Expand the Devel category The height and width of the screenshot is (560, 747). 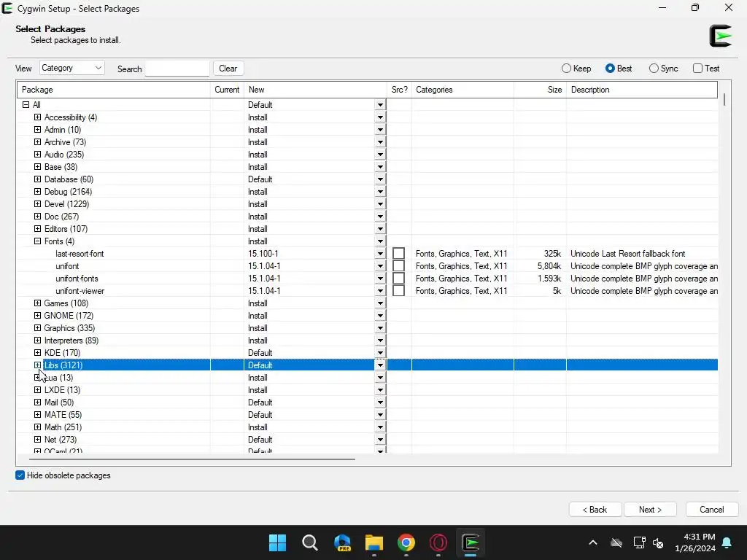coord(37,204)
